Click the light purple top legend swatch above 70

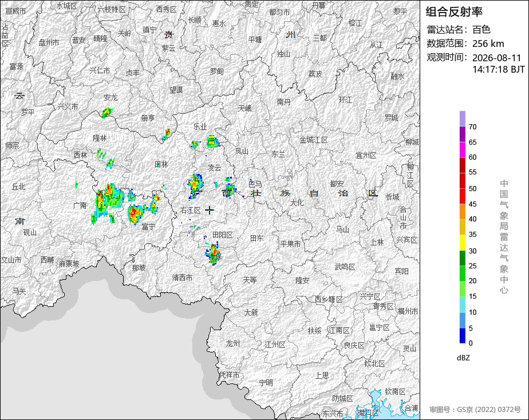pos(462,118)
